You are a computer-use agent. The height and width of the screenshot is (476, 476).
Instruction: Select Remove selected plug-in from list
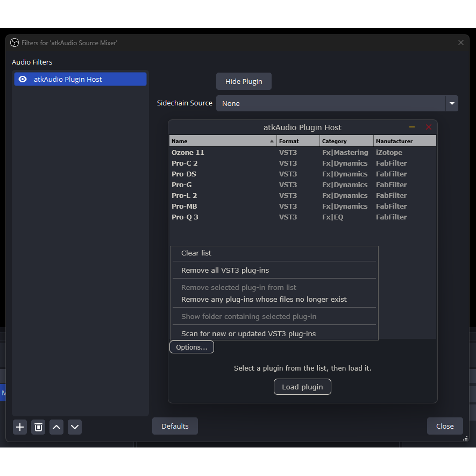(x=274, y=287)
